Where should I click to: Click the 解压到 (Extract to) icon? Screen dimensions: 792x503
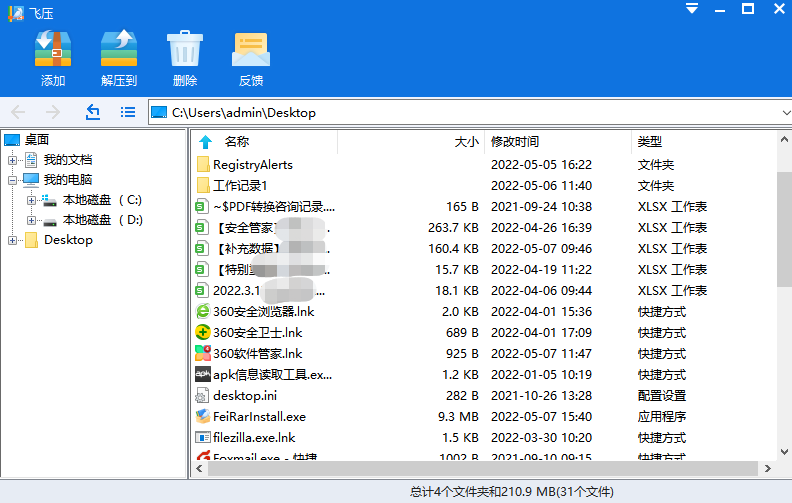point(119,49)
